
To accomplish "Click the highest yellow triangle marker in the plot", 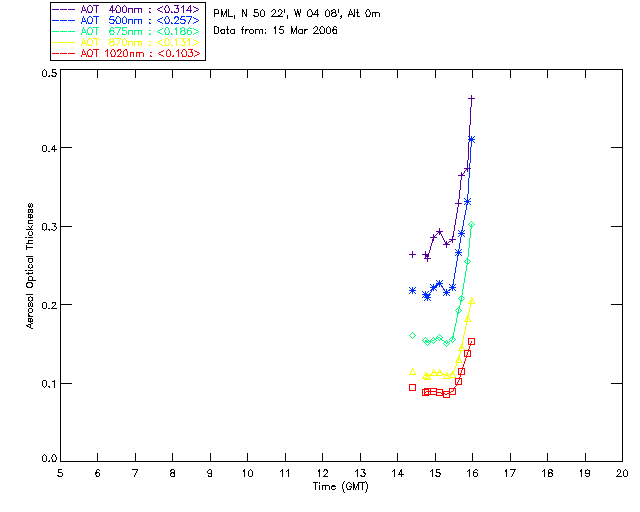I will pyautogui.click(x=471, y=301).
